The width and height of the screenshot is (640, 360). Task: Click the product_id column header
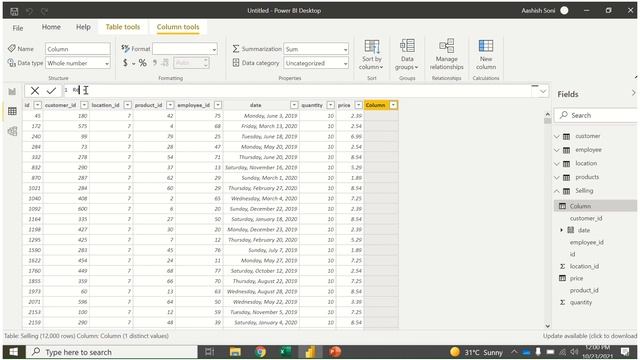(x=148, y=105)
